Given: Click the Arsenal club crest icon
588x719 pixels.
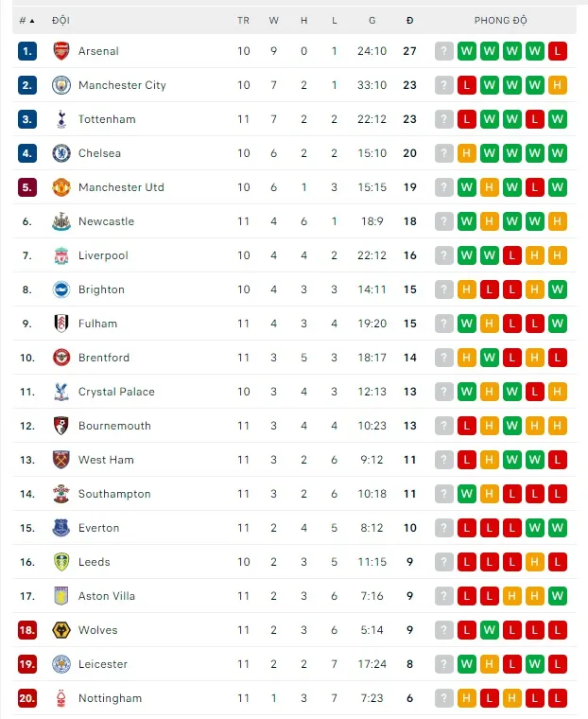Looking at the screenshot, I should 61,51.
